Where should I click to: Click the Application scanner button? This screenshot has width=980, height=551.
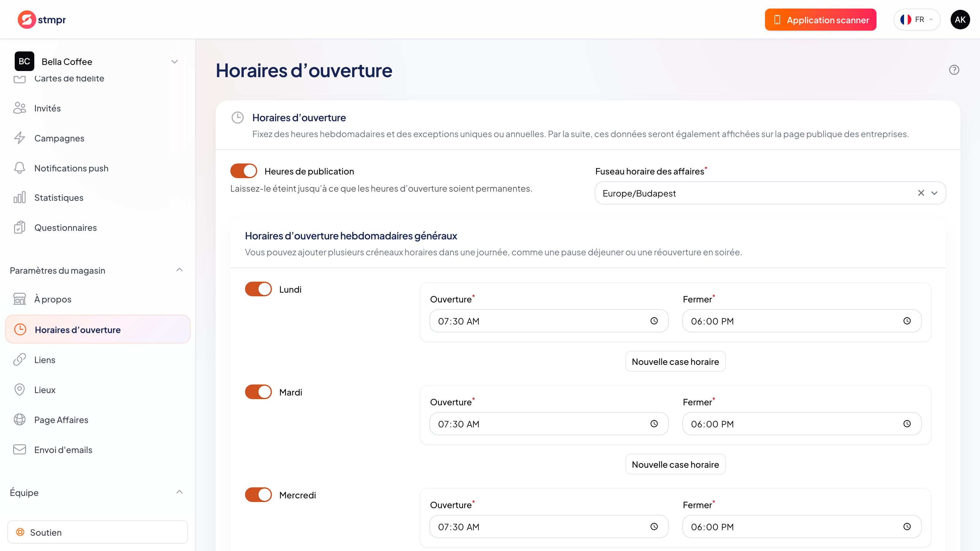coord(821,20)
